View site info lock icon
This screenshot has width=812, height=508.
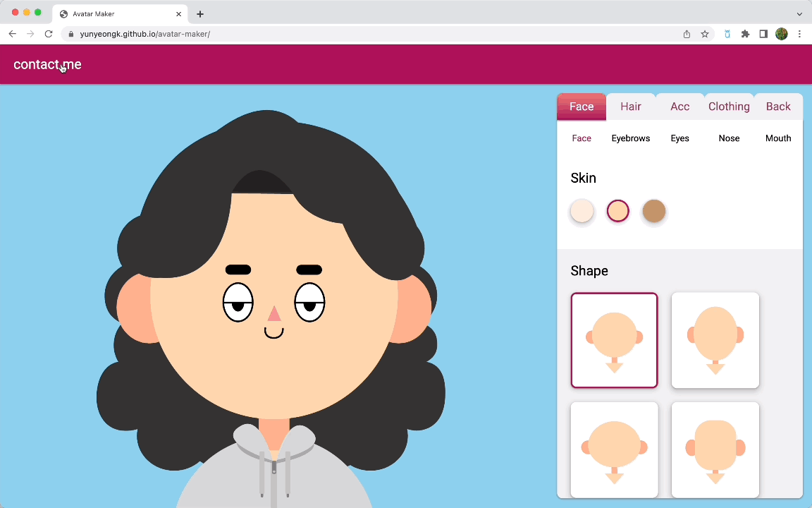[71, 34]
